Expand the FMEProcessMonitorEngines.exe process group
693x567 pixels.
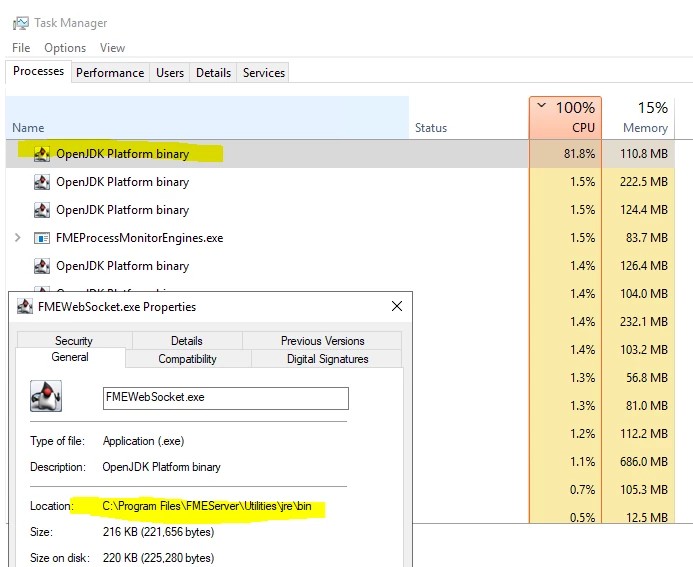(x=18, y=238)
